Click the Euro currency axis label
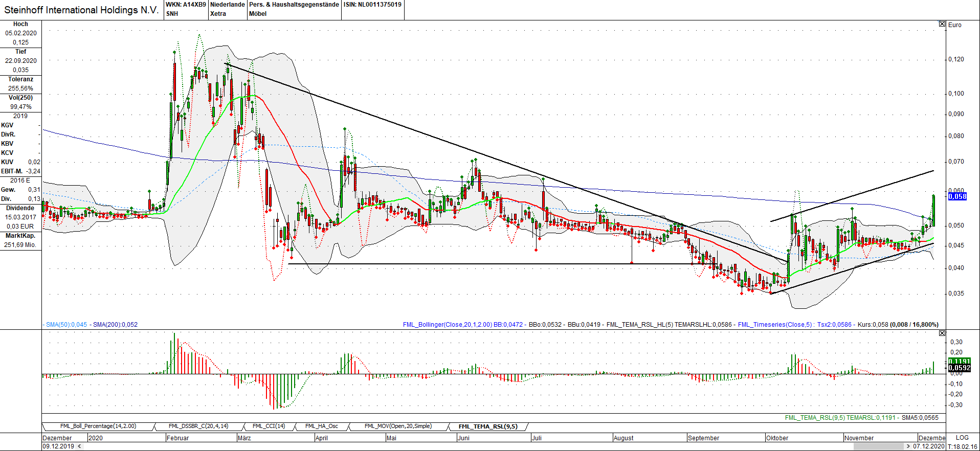The width and height of the screenshot is (980, 451). [955, 25]
